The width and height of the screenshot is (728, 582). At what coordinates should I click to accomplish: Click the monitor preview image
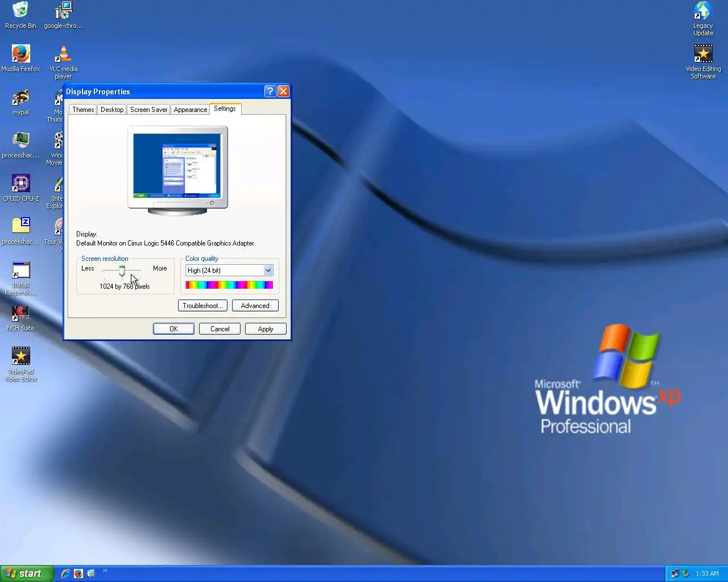pos(177,171)
